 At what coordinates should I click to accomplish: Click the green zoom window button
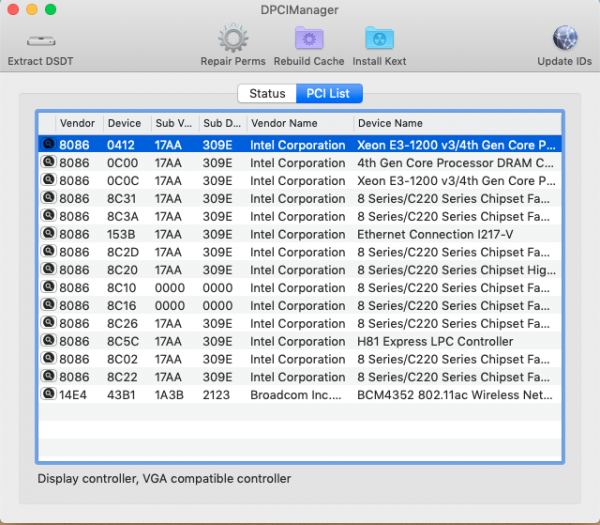(x=51, y=9)
